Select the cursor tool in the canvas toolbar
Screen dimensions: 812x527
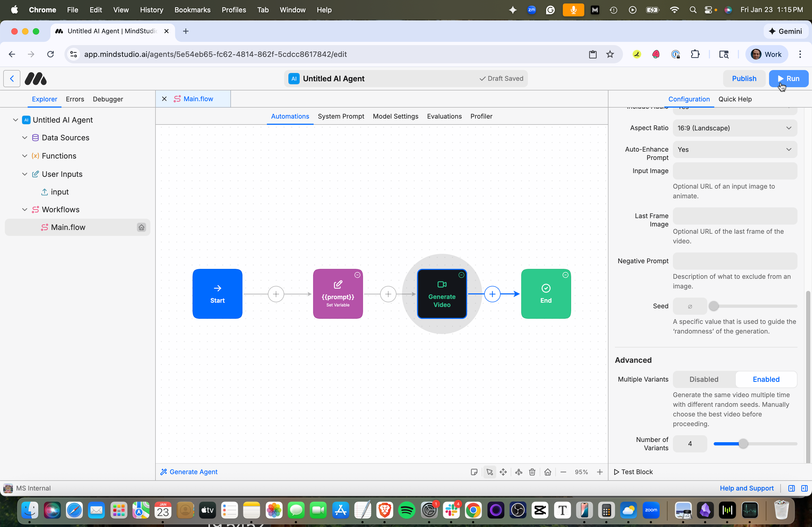tap(490, 472)
